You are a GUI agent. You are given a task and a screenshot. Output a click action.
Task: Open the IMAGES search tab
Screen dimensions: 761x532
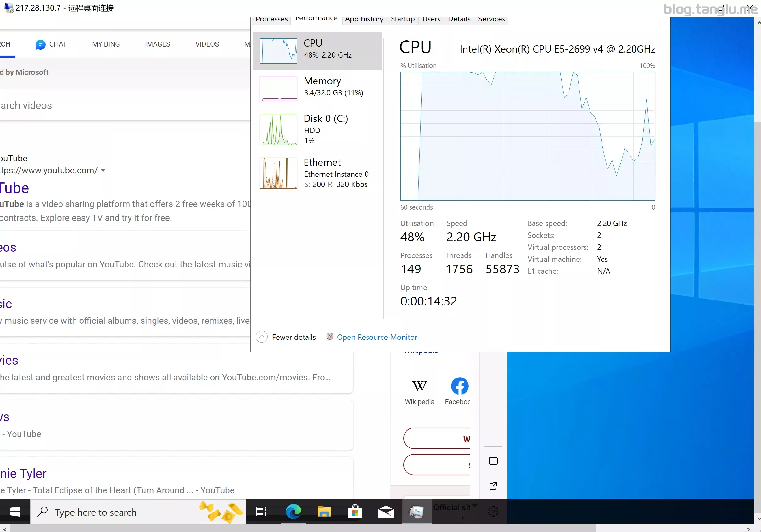[157, 44]
